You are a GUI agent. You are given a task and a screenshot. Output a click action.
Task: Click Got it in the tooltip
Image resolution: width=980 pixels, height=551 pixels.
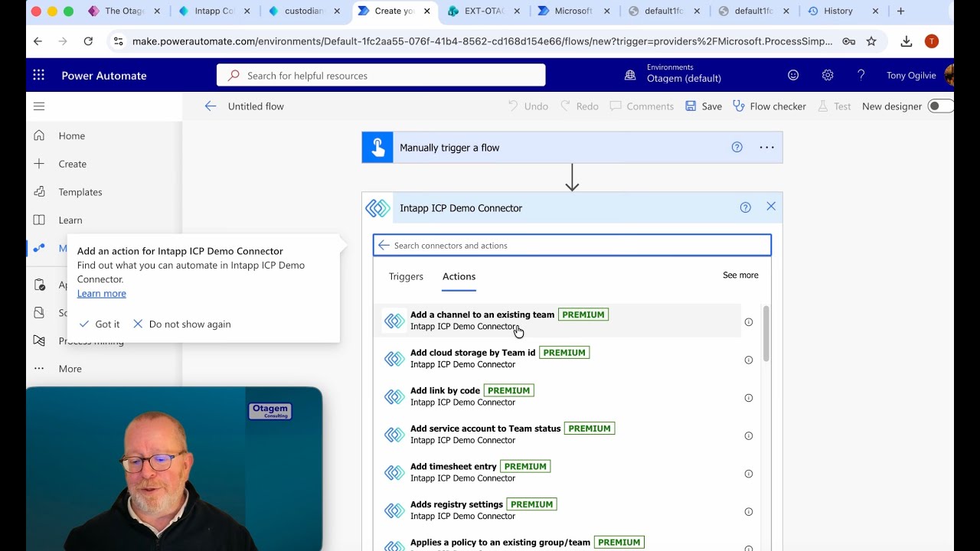pos(100,324)
